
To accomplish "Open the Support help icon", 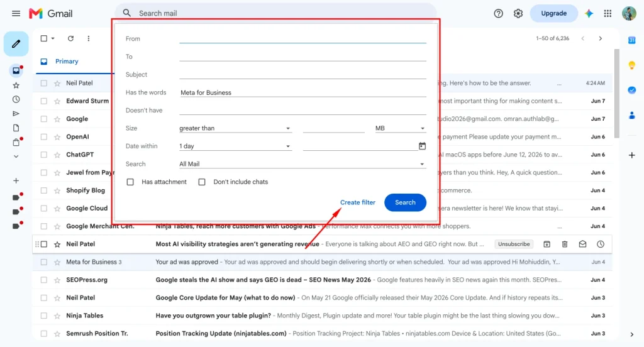I will pos(498,14).
